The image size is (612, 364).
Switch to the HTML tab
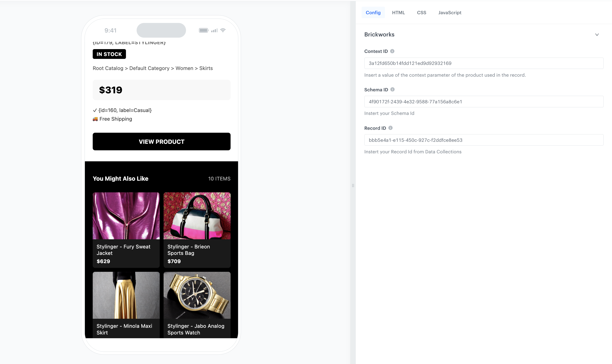coord(398,13)
